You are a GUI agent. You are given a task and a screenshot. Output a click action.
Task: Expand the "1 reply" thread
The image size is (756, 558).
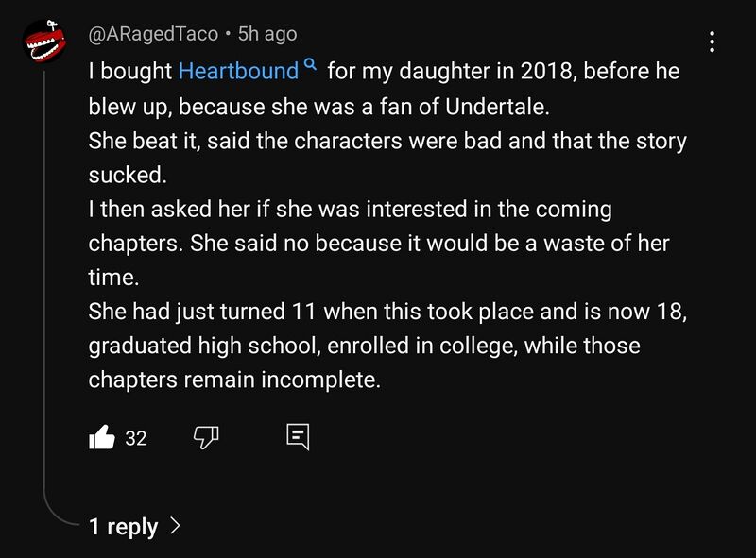124,526
